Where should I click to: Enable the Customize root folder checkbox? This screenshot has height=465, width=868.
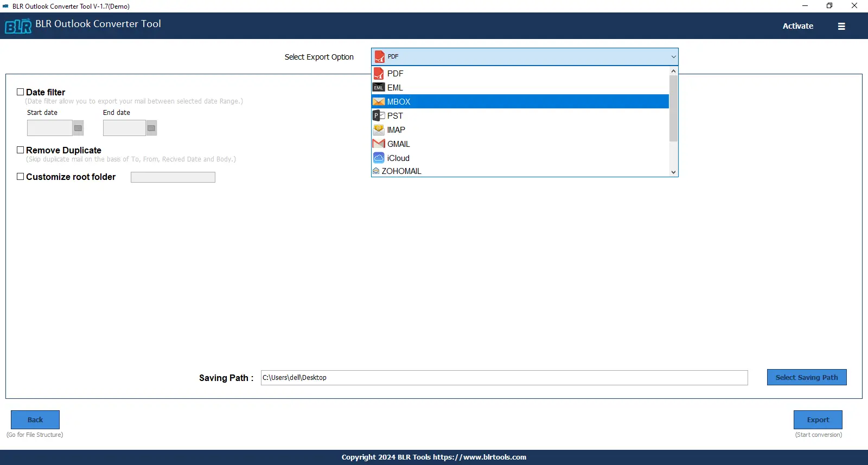[20, 177]
